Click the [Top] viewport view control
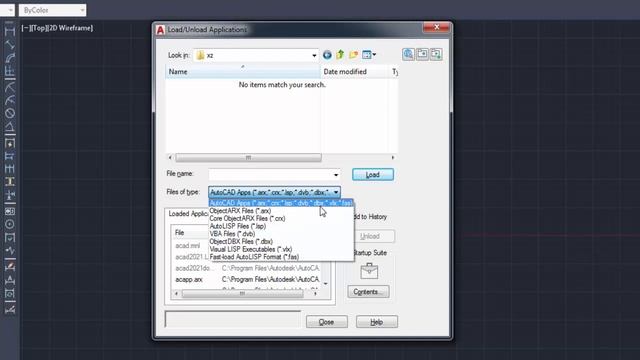 tap(38, 28)
